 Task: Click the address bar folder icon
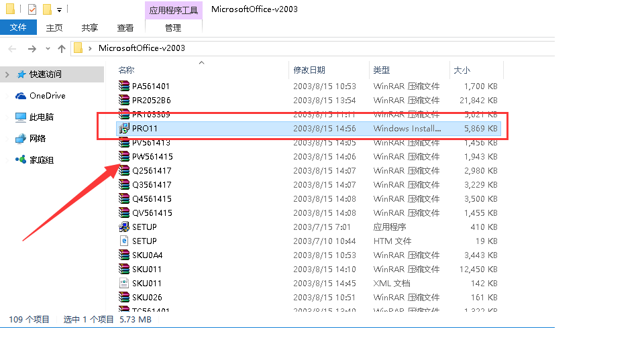(78, 48)
